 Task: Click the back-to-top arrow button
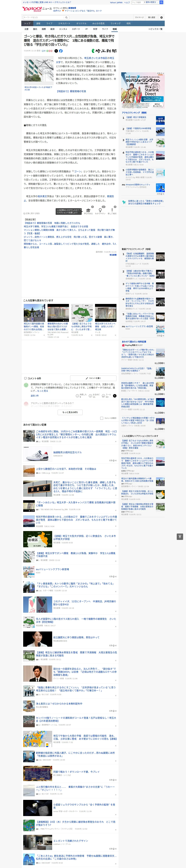pos(180,537)
